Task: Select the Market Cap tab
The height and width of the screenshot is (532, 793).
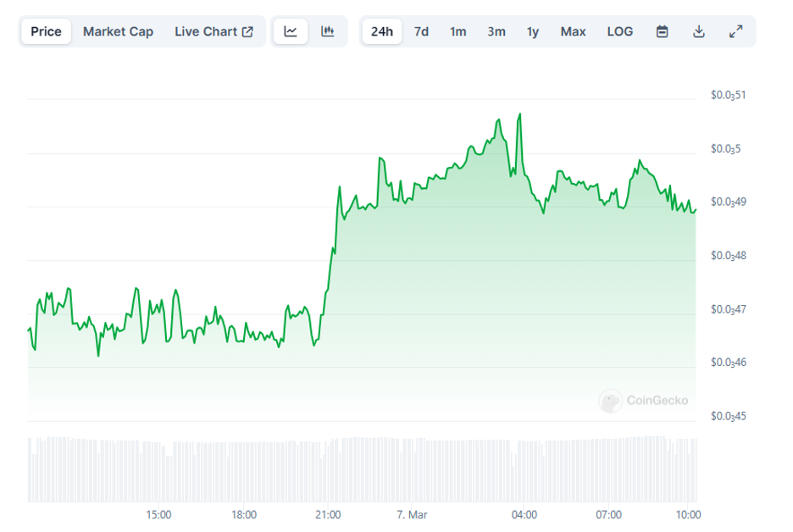Action: point(118,31)
